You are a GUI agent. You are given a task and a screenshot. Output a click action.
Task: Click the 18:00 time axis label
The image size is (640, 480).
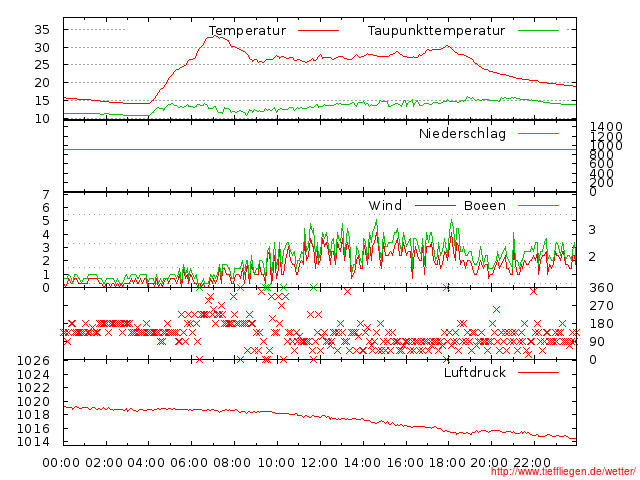(x=447, y=463)
